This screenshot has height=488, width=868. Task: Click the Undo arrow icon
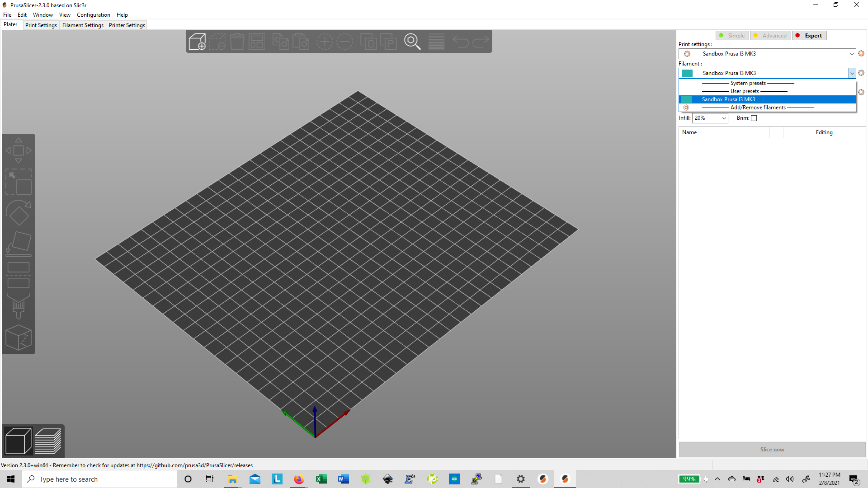point(461,42)
